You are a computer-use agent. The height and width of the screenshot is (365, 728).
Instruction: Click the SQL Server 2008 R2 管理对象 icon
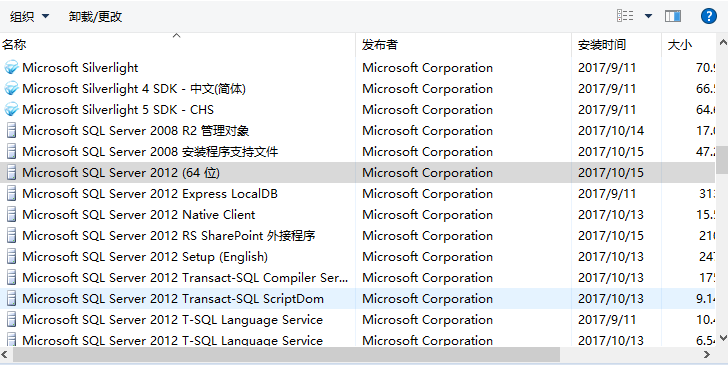[12, 130]
